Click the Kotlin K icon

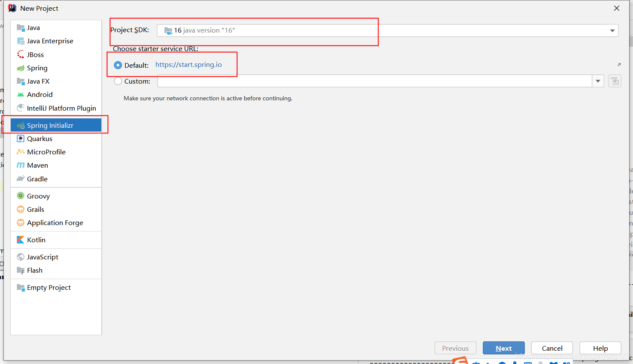[x=21, y=240]
